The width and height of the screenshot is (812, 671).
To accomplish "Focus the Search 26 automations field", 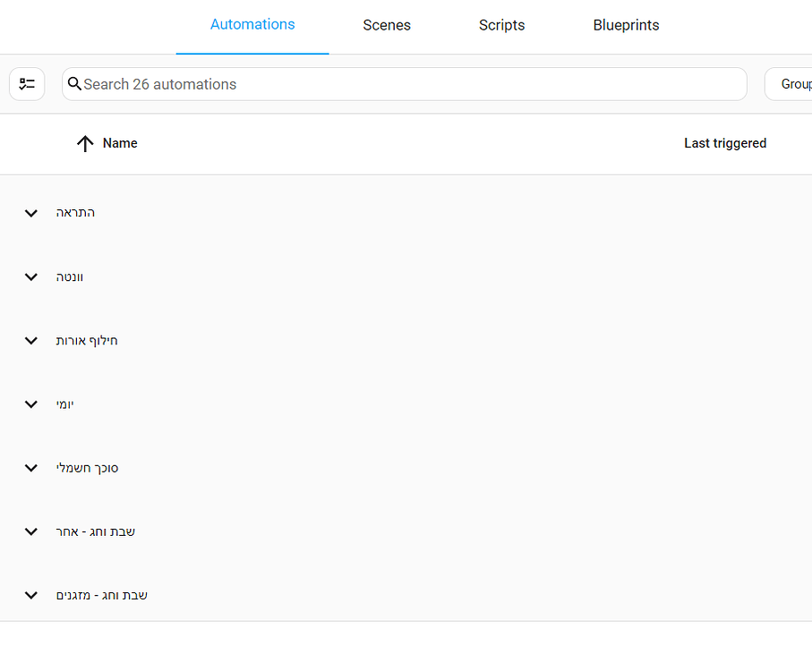I will tap(405, 84).
